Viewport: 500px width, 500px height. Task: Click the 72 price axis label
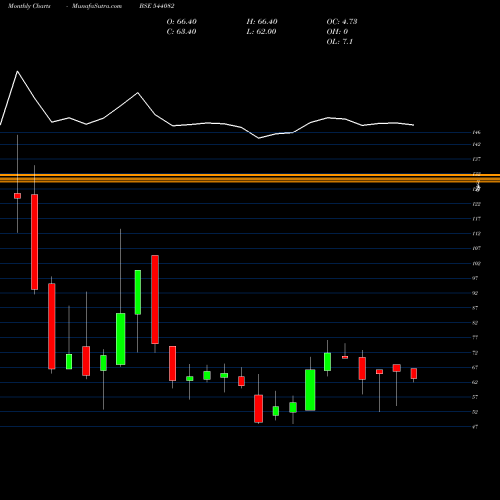click(x=475, y=352)
